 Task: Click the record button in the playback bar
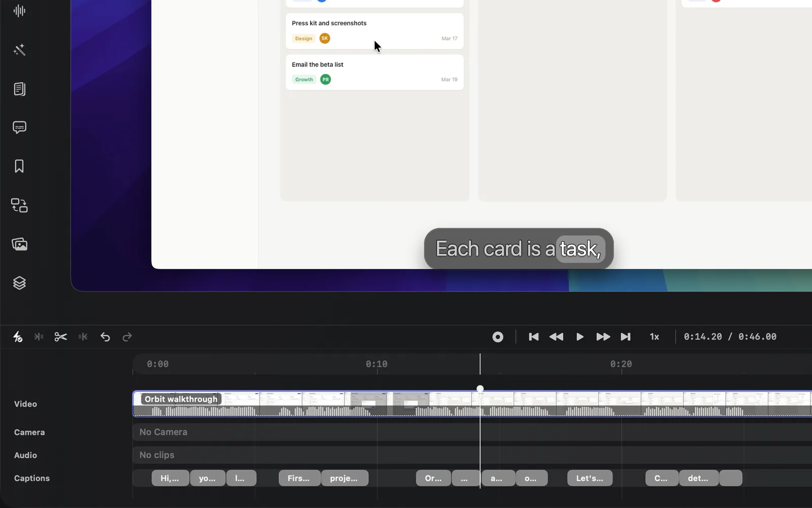pos(498,337)
